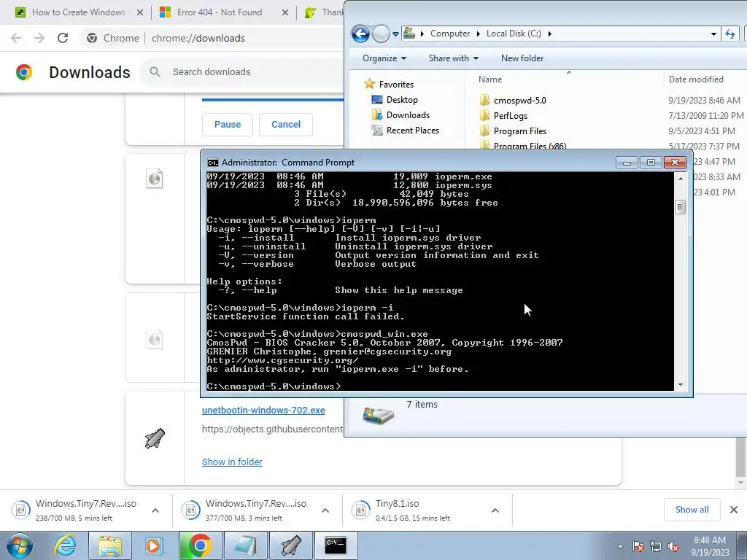
Task: Click Action Center flag tray icon
Action: pyautogui.click(x=638, y=547)
